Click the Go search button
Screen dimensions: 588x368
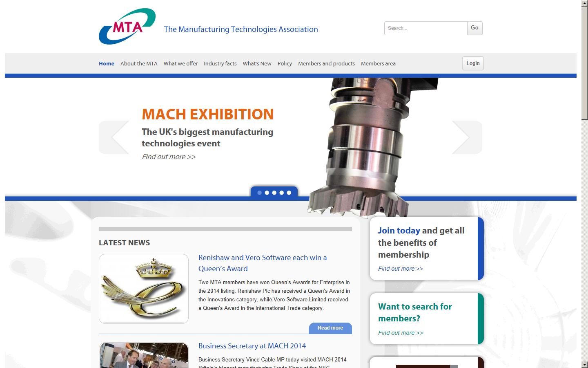(474, 28)
